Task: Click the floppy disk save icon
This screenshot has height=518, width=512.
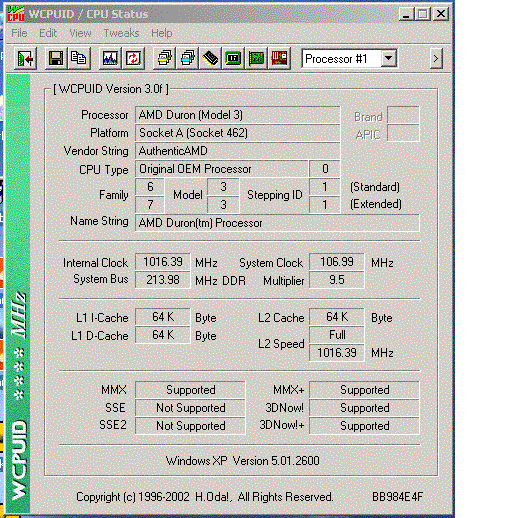Action: pyautogui.click(x=56, y=59)
